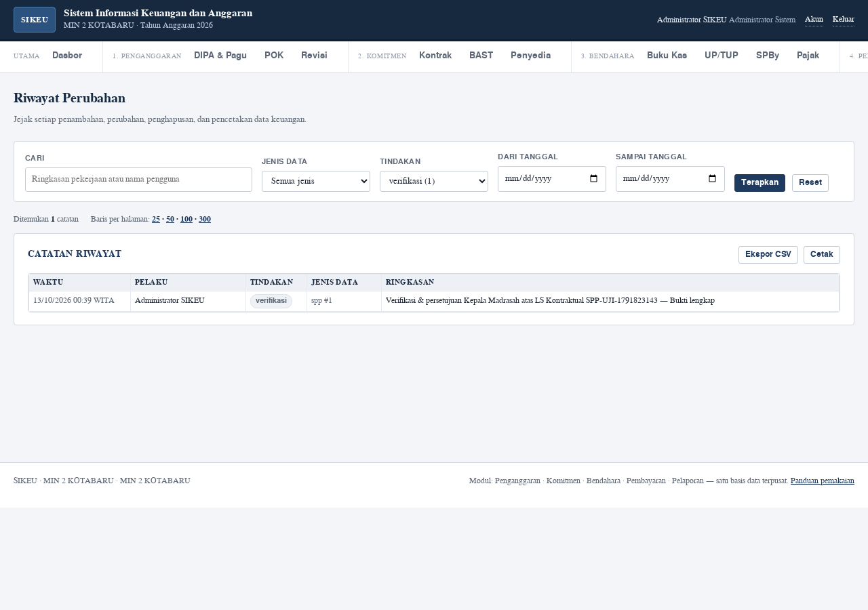The width and height of the screenshot is (868, 610).
Task: Go to Dasbor menu
Action: click(67, 56)
